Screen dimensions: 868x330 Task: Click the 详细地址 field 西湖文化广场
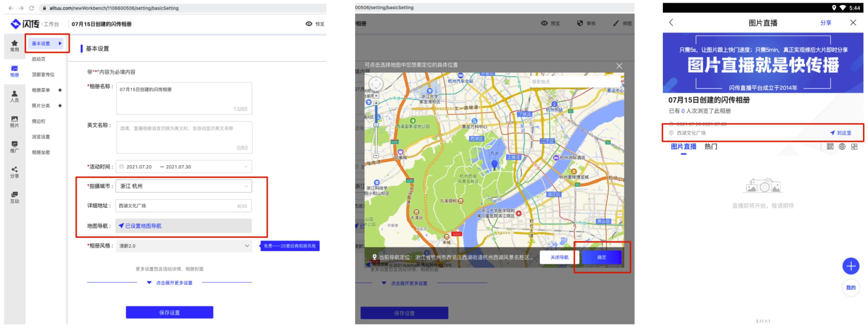(x=184, y=206)
